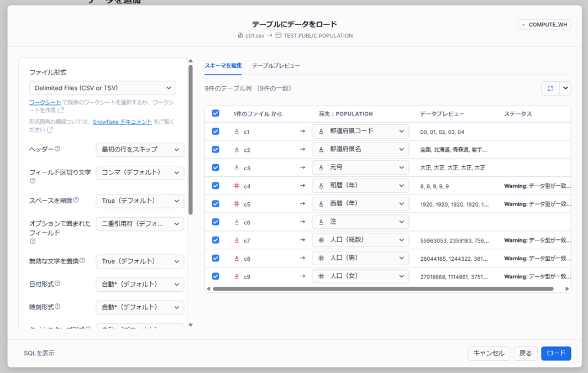Open the 日付形式 自動 dropdown
The width and height of the screenshot is (588, 373).
tap(140, 285)
